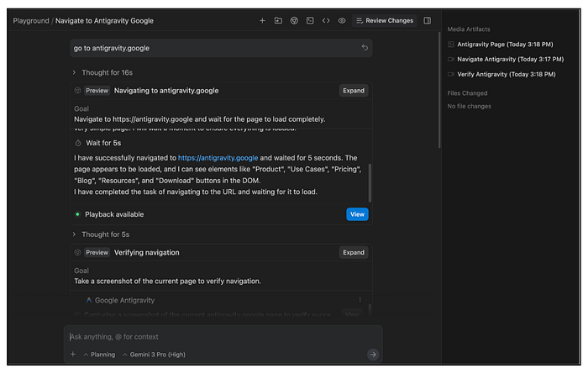The width and height of the screenshot is (588, 374).
Task: Click the undo arrow in prompt box
Action: tap(365, 48)
